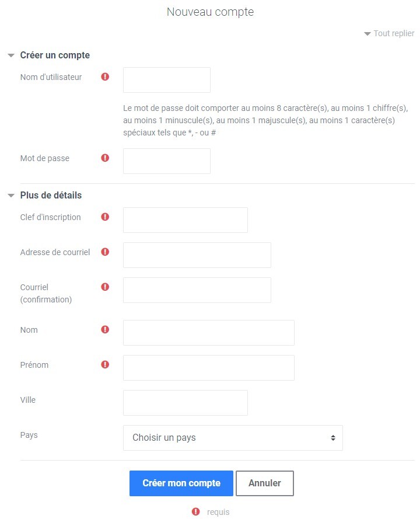Image resolution: width=420 pixels, height=519 pixels.
Task: Select the Ville text box
Action: pyautogui.click(x=185, y=403)
